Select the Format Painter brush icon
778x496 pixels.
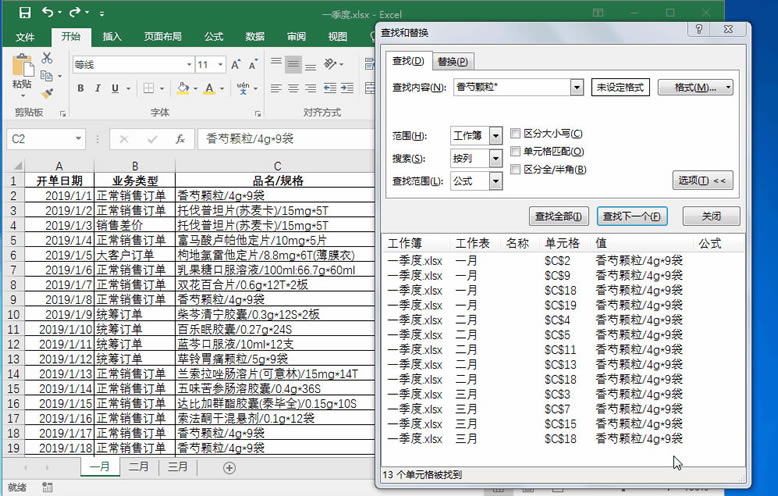coord(46,92)
